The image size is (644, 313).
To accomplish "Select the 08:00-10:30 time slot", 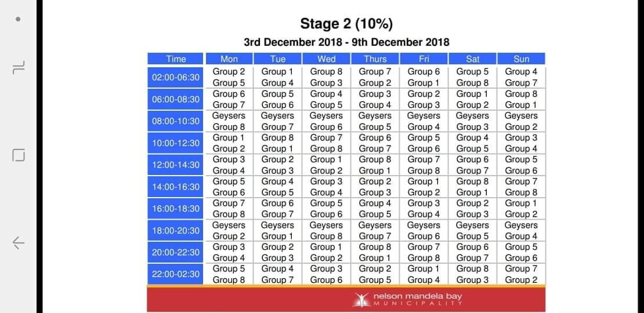I will [175, 121].
